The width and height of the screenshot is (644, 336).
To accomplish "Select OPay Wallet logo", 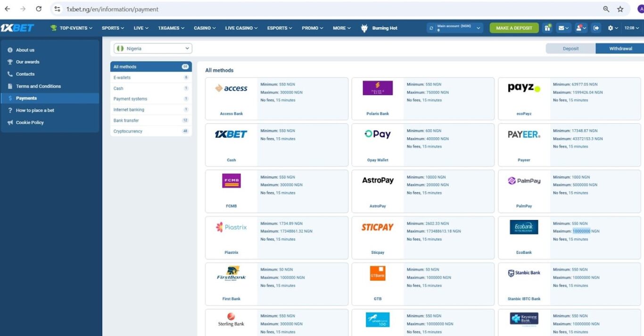I will (378, 134).
